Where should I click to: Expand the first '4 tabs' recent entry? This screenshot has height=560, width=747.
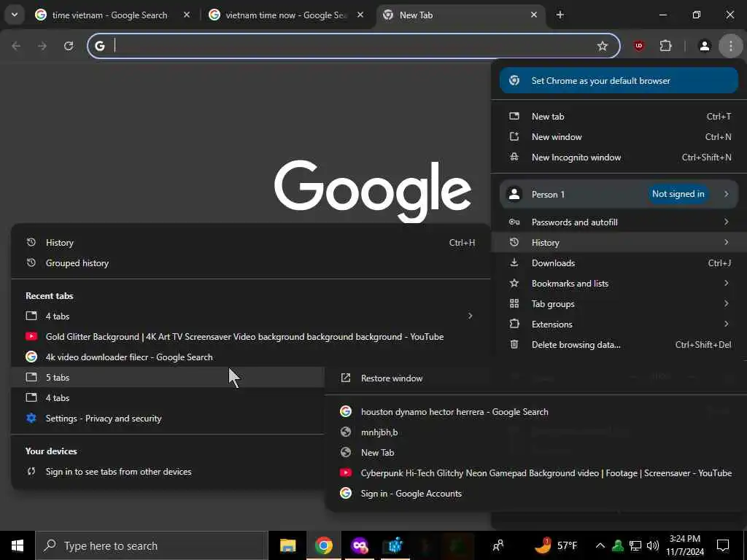point(251,316)
